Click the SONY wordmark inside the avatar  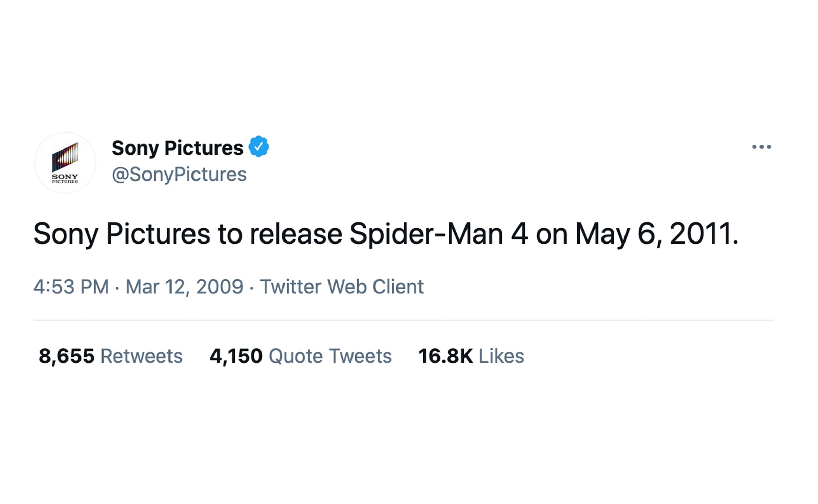(x=65, y=177)
